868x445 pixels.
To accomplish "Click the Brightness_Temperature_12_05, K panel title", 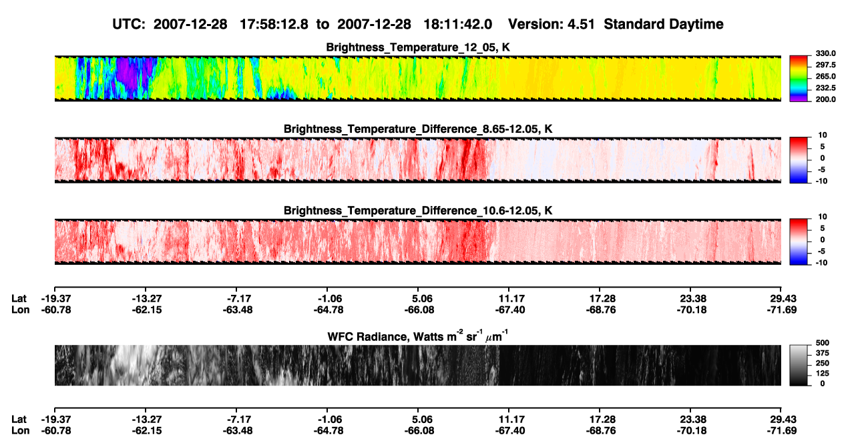I will (418, 47).
